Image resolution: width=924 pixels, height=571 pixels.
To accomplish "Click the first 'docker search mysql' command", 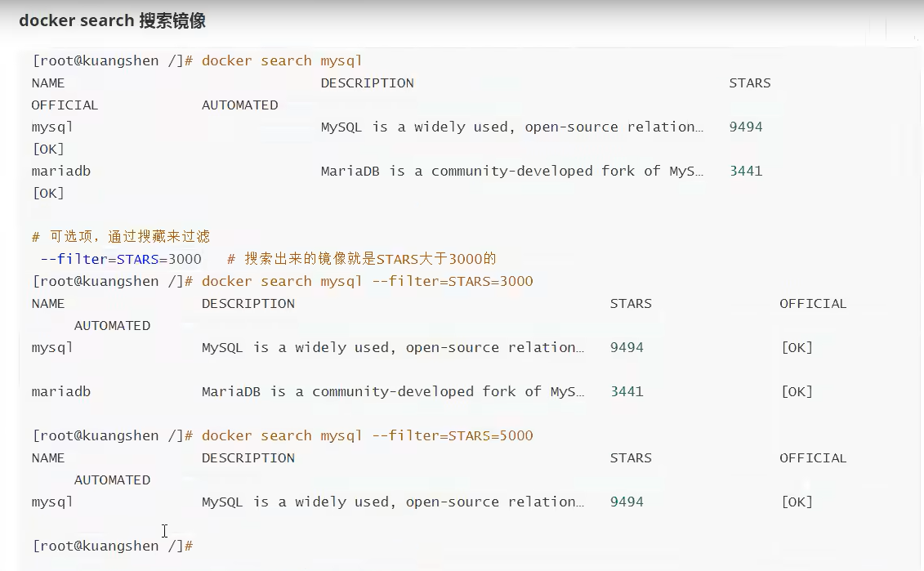I will [x=282, y=60].
